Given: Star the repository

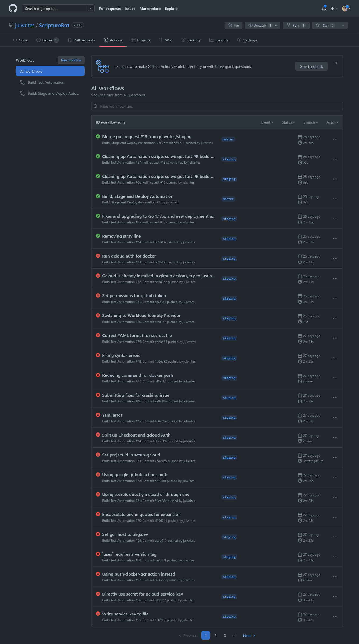Looking at the screenshot, I should pos(325,25).
